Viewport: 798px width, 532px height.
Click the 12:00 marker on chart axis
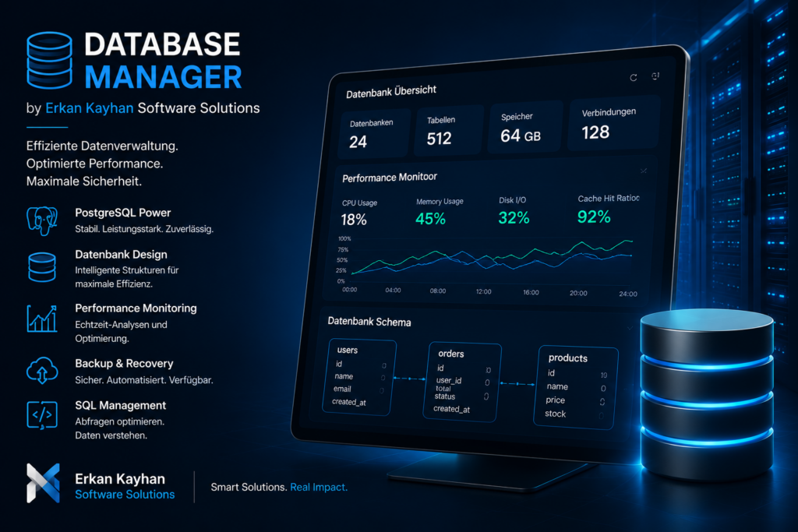(x=483, y=291)
